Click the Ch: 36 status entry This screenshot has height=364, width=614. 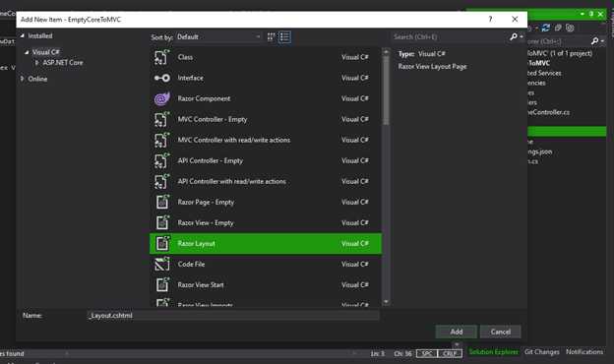(x=402, y=353)
